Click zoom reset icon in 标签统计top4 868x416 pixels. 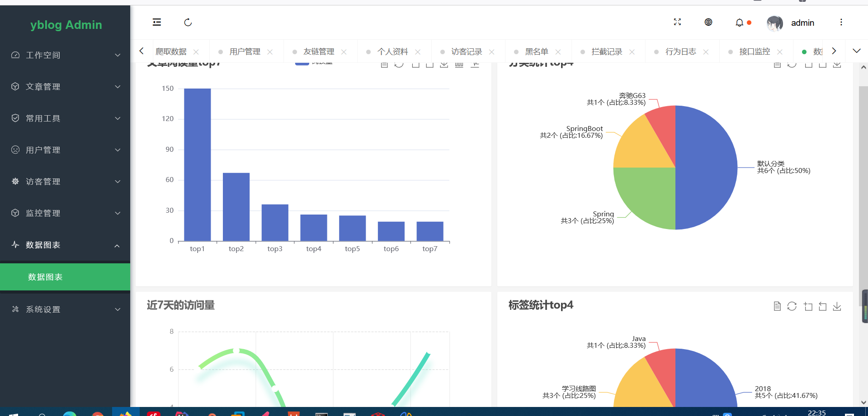click(822, 306)
